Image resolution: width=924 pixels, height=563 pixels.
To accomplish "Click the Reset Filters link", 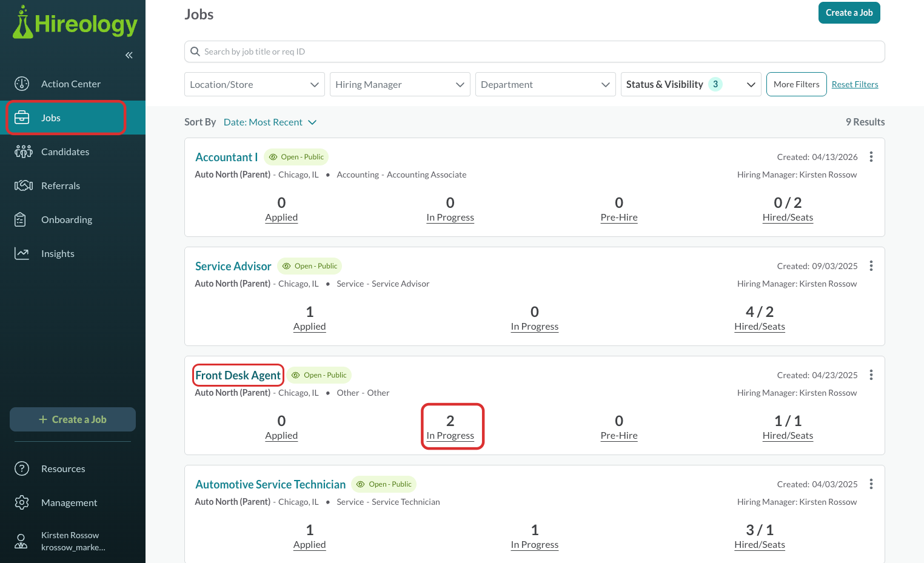I will pos(855,84).
